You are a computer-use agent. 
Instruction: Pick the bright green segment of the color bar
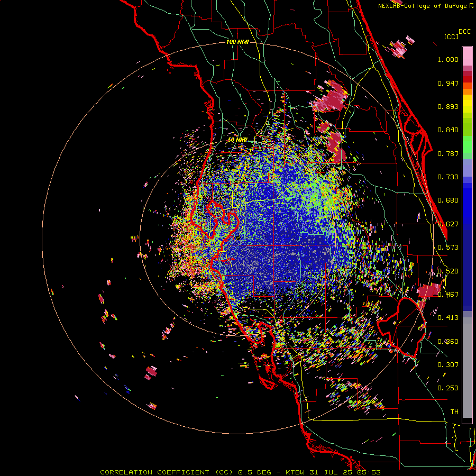click(x=467, y=144)
